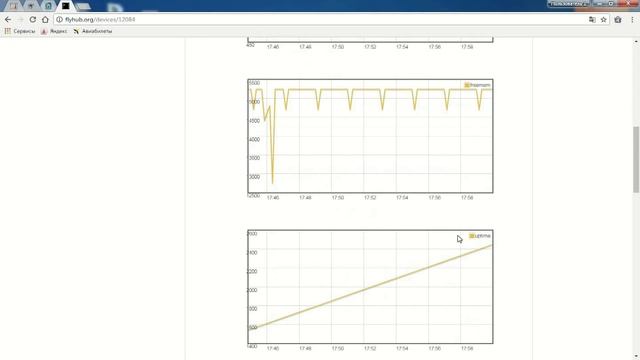Screen dimensions: 640x360
Task: Click the scrollbar down arrow
Action: click(x=636, y=356)
